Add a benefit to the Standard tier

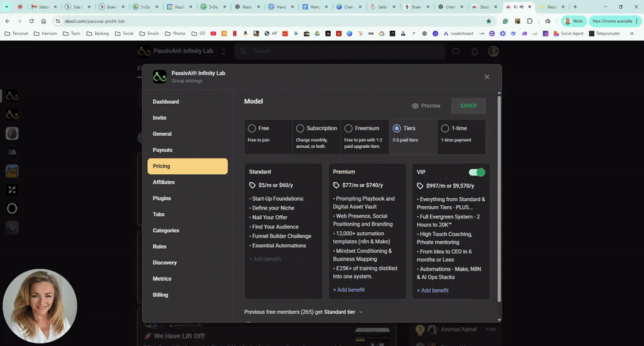tap(265, 259)
